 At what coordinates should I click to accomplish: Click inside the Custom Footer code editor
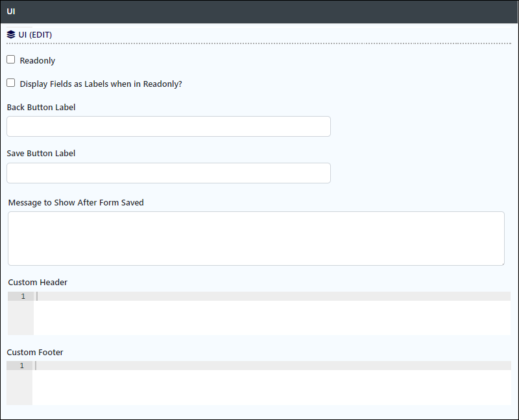(272, 383)
